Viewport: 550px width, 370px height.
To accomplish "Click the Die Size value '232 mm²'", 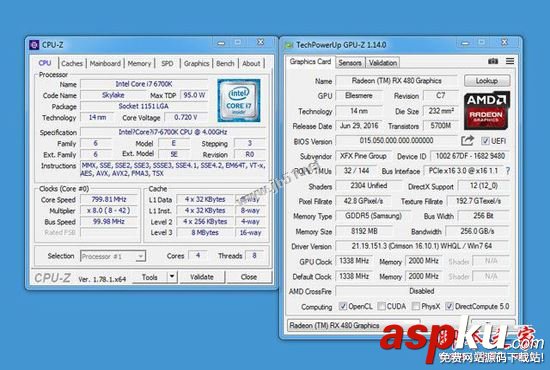I will coord(441,111).
